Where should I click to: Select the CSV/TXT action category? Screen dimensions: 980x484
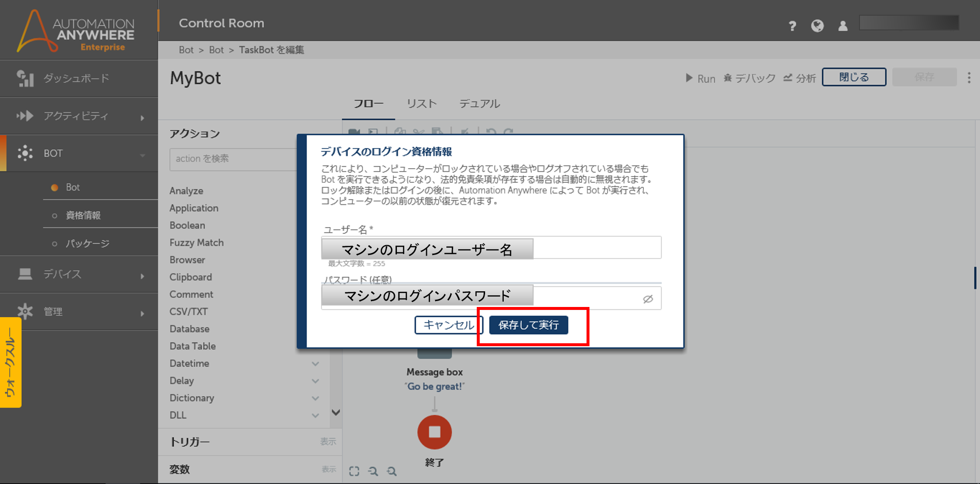(x=189, y=311)
